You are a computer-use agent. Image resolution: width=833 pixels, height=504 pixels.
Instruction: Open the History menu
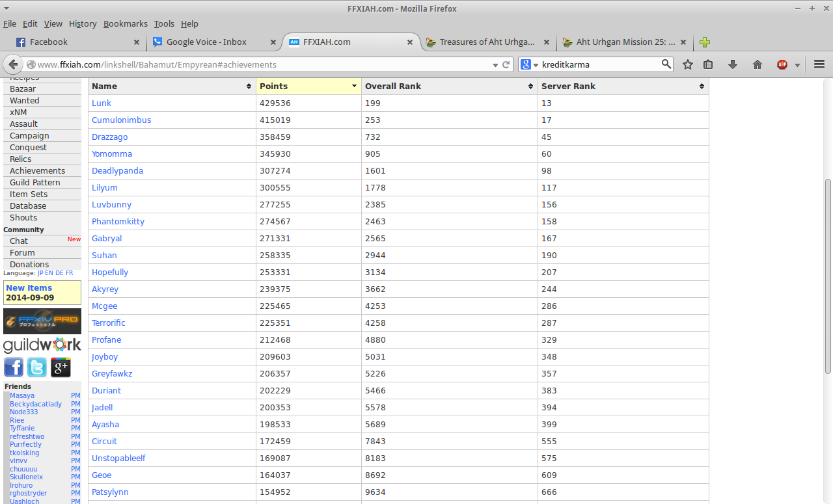83,24
